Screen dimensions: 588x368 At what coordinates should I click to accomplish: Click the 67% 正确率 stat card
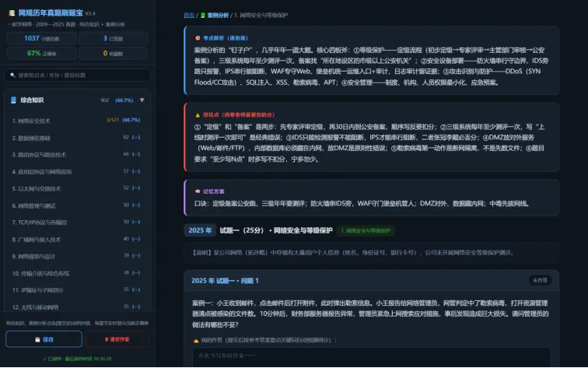pos(42,53)
